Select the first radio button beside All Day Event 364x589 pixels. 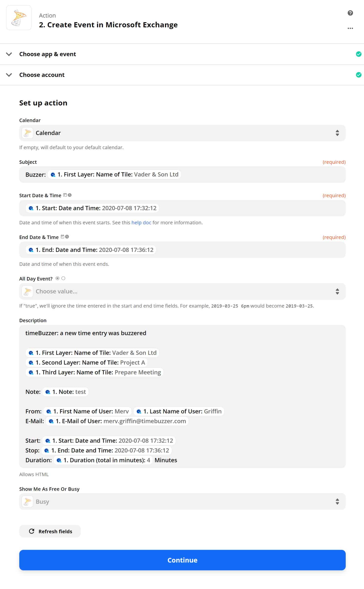pos(57,278)
